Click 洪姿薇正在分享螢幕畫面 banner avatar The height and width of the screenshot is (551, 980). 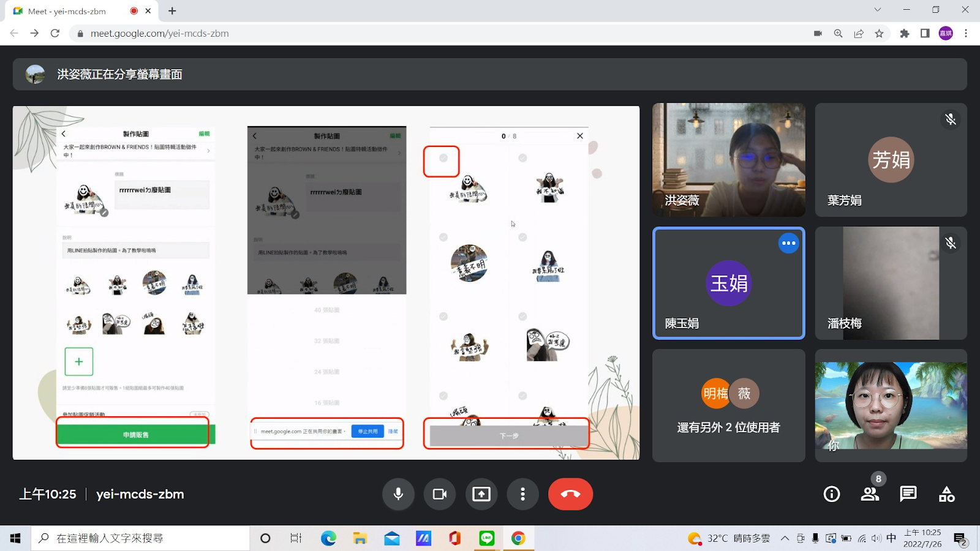pyautogui.click(x=36, y=74)
